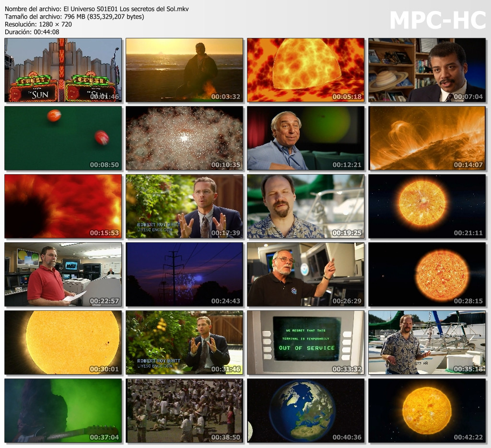The width and height of the screenshot is (491, 448).
Task: Click the bearded man marina thumbnail 00:19:25
Action: (x=305, y=206)
